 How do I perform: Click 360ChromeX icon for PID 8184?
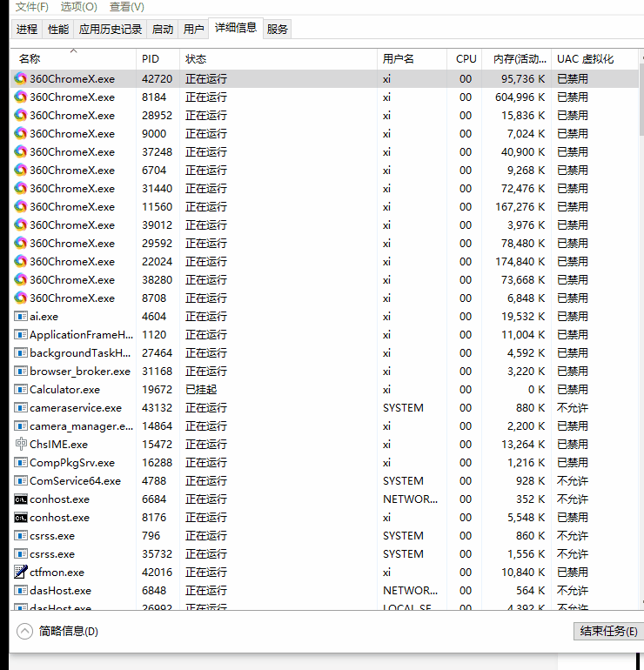pos(21,97)
